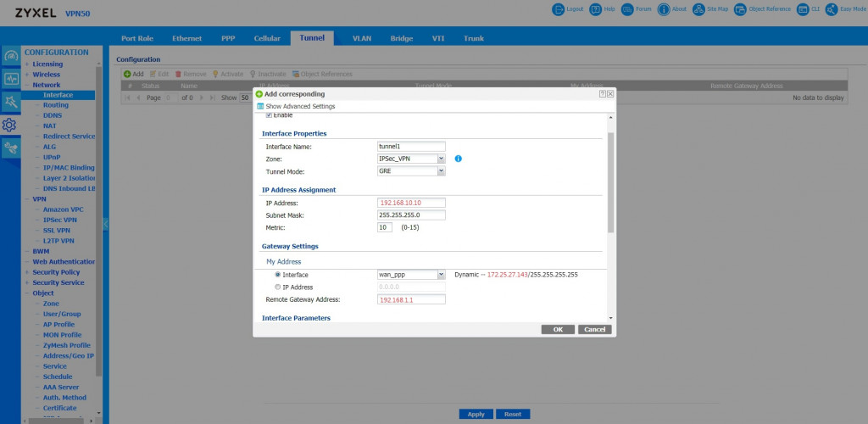Expand the Security Service node
The image size is (868, 424).
(x=26, y=283)
